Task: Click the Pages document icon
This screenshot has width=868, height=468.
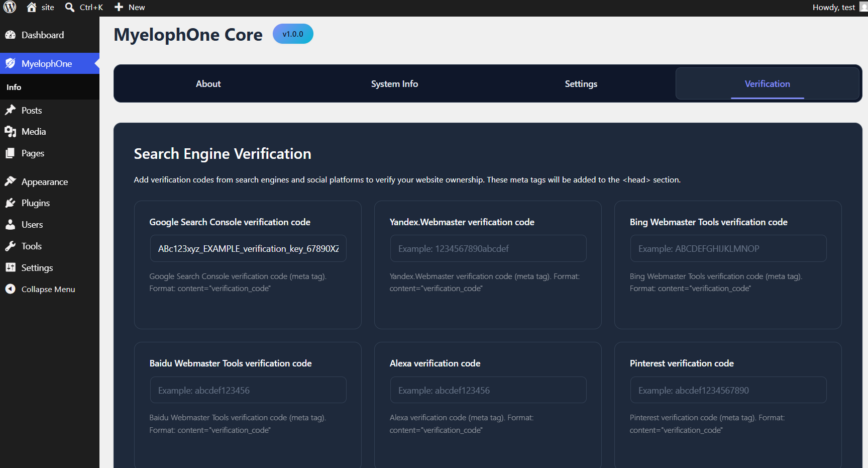Action: coord(11,153)
